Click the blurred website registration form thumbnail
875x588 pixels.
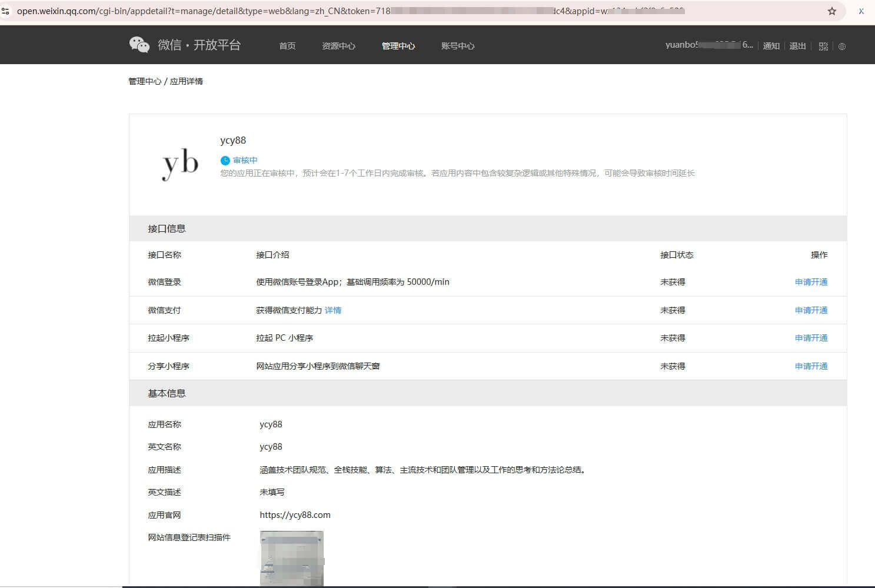tap(292, 558)
